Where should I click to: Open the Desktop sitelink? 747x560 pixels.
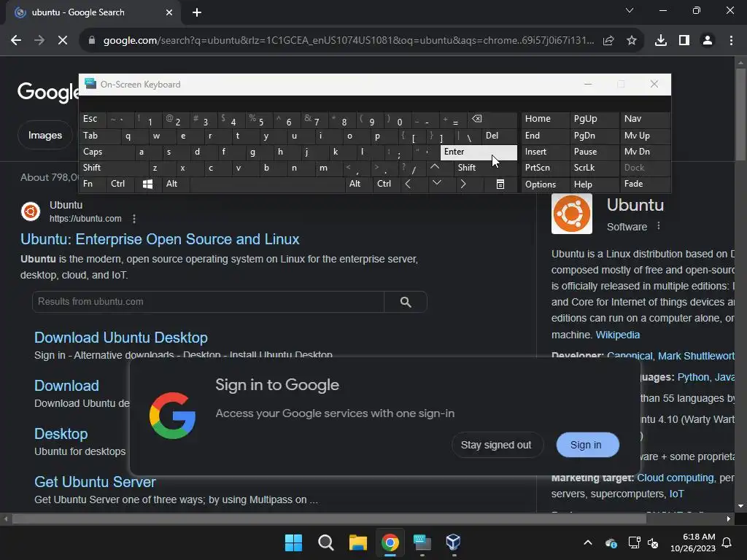61,434
